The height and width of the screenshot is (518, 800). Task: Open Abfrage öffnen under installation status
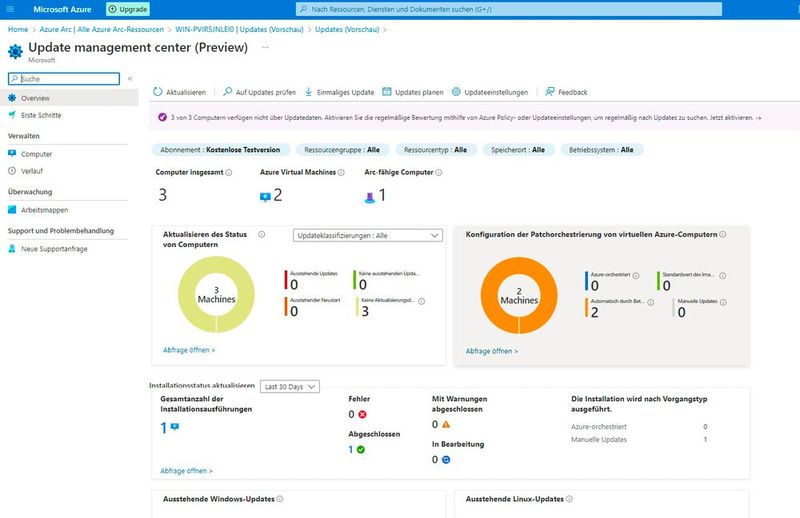click(186, 471)
